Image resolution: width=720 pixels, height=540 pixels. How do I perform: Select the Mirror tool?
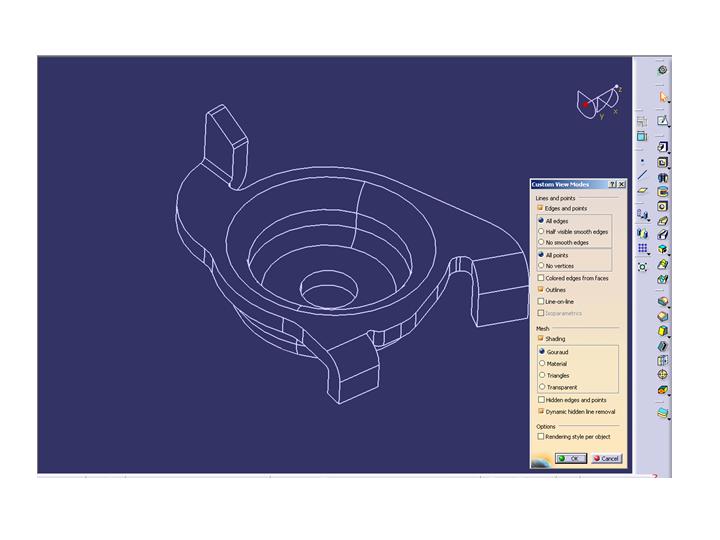tap(642, 233)
